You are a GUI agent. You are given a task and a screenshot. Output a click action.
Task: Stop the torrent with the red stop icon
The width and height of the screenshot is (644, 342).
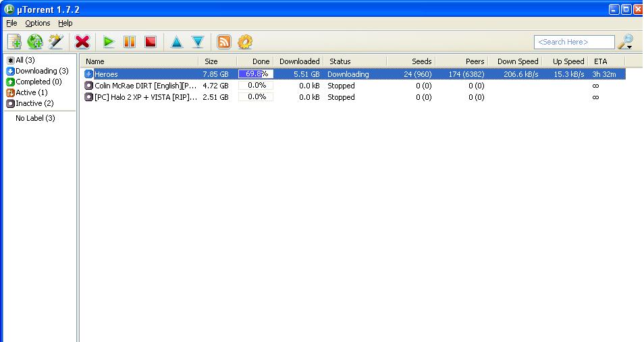coord(151,42)
